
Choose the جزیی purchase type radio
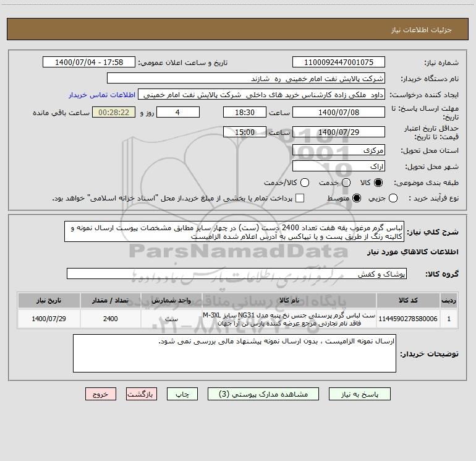tap(393, 198)
